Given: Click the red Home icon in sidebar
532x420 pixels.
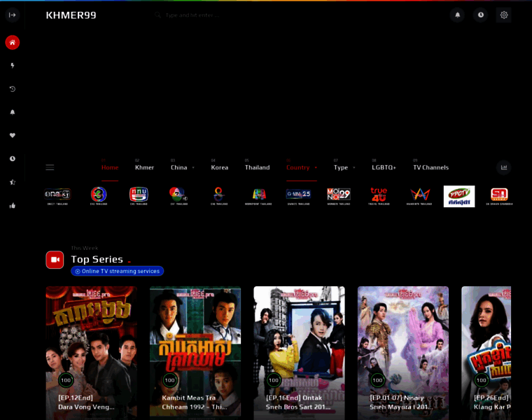Looking at the screenshot, I should click(12, 42).
